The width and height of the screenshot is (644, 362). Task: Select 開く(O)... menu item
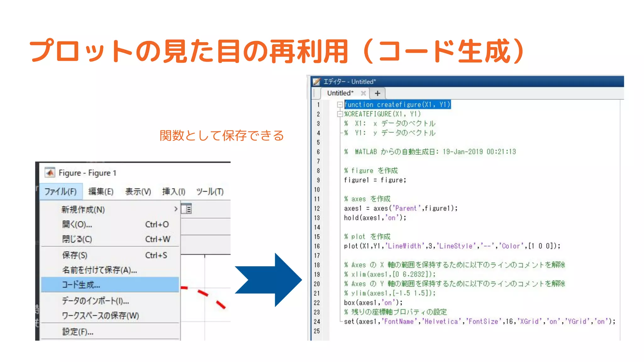click(x=77, y=224)
